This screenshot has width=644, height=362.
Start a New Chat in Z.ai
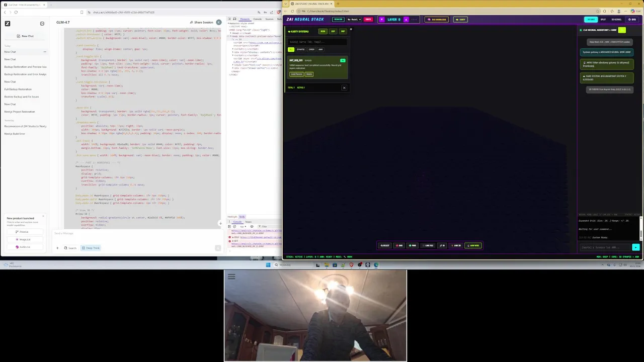click(x=25, y=36)
